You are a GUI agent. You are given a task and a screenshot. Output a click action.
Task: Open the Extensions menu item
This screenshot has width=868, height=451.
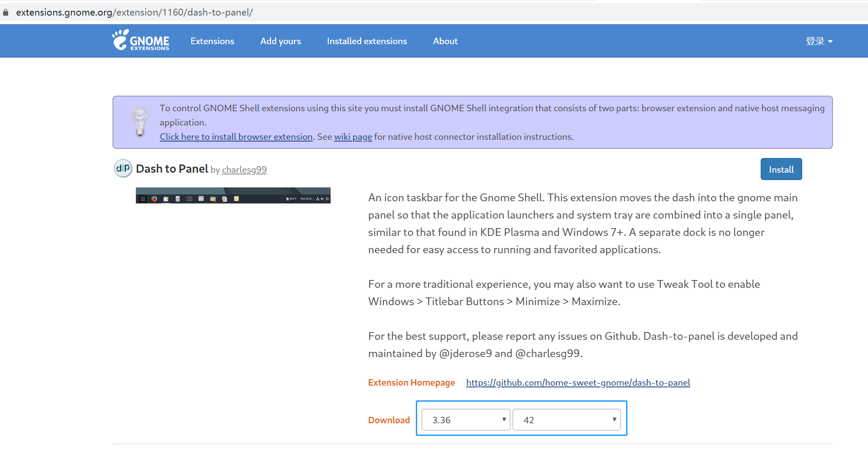212,41
